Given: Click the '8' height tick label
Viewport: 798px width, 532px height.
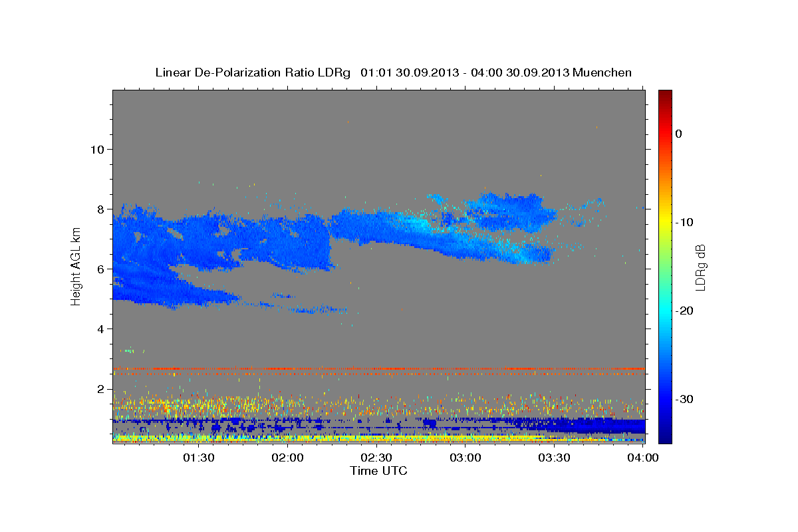Looking at the screenshot, I should (99, 209).
